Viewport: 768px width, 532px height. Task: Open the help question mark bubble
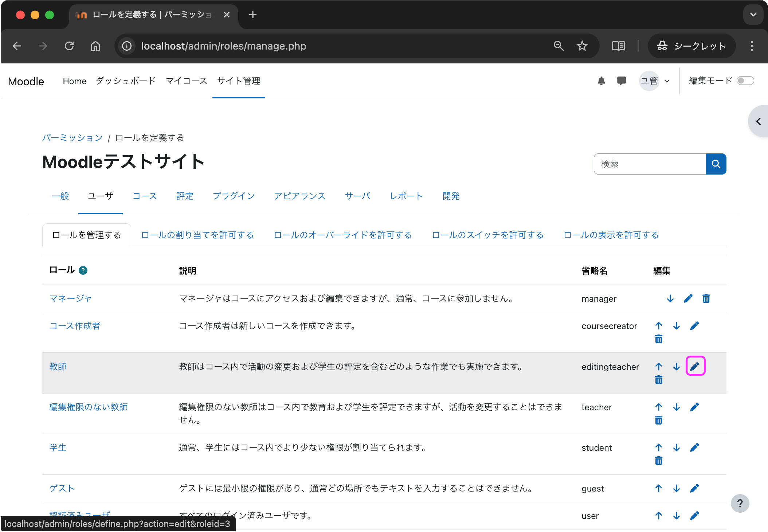click(740, 504)
